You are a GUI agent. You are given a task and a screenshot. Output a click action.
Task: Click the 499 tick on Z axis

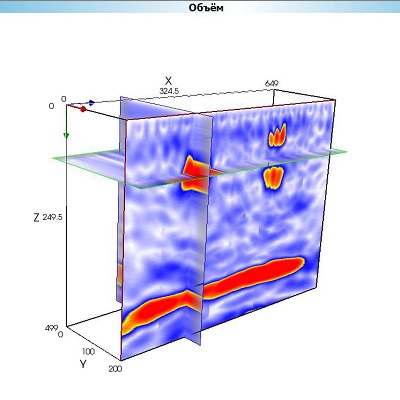[x=51, y=328]
